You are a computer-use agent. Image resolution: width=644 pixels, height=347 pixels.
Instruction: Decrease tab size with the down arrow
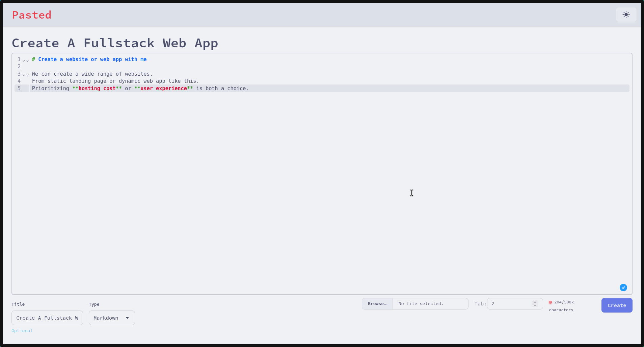pos(535,305)
